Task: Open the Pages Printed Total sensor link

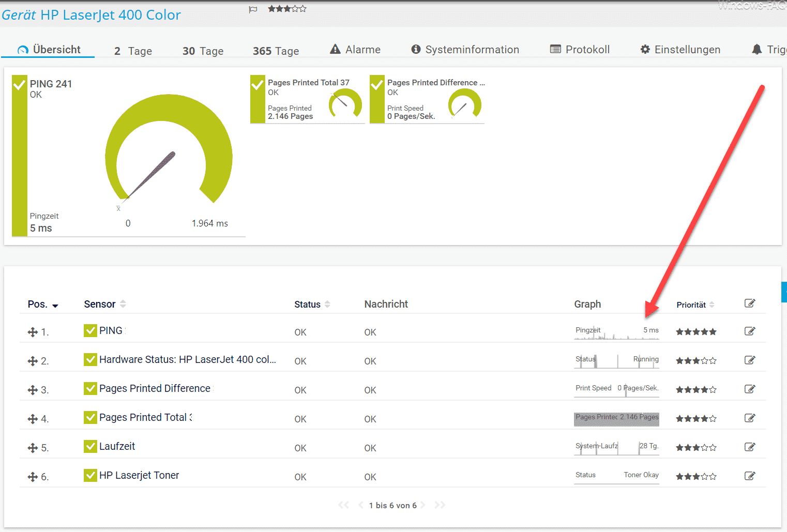Action: coord(145,417)
